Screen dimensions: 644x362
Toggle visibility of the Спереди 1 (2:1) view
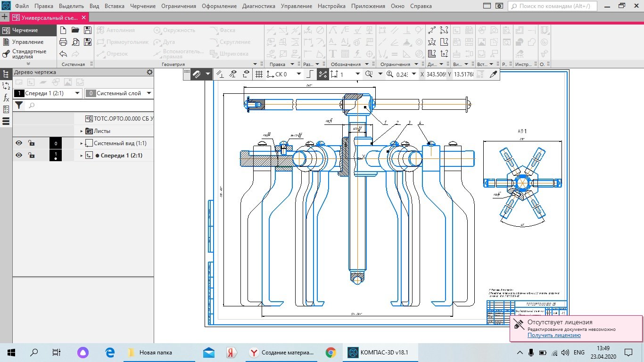pos(19,156)
